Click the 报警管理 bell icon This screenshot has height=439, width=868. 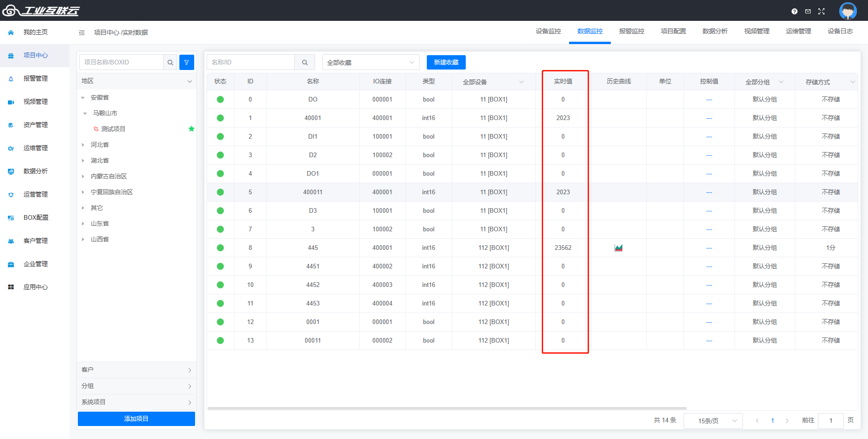[11, 79]
